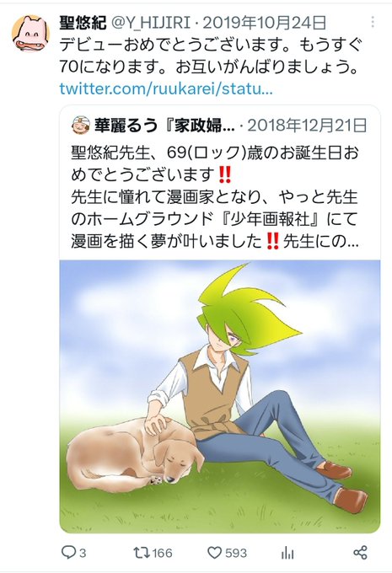Follow the twitter.com/ruukarei/statu... link
392x573 pixels.
point(166,88)
